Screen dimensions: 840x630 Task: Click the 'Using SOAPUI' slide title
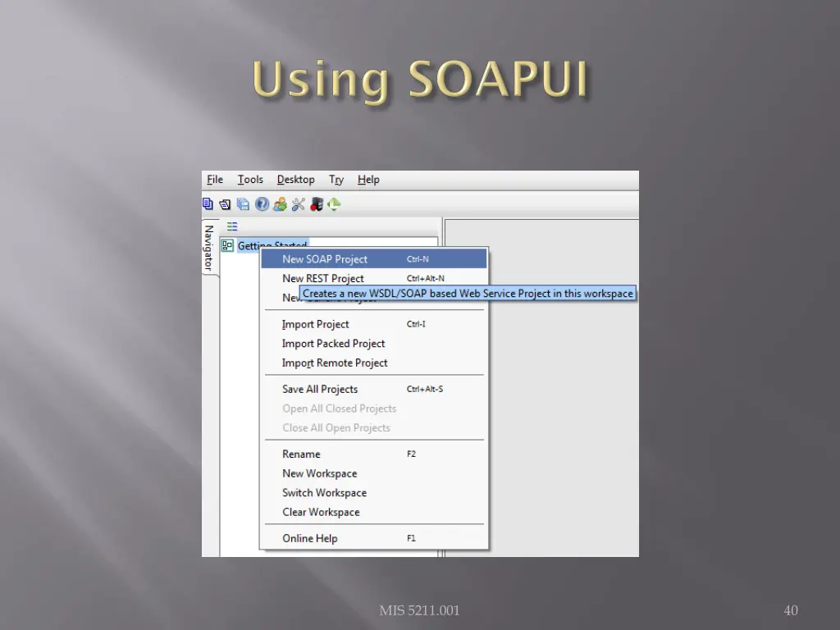coord(421,80)
